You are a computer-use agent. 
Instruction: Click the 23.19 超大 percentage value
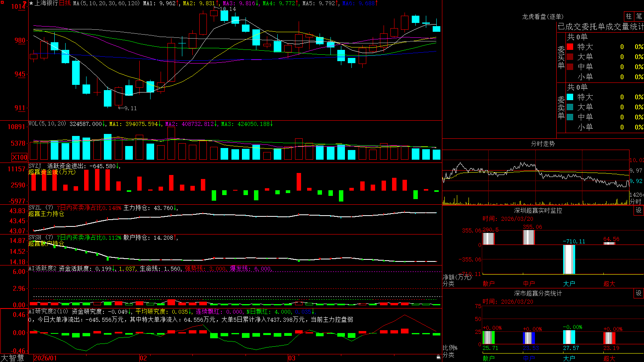pos(611,348)
